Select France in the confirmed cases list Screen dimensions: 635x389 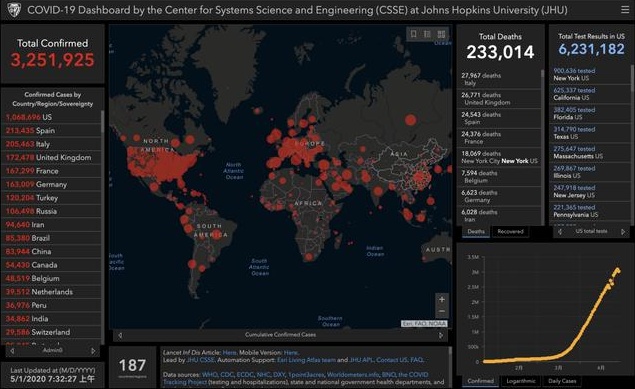(x=51, y=171)
